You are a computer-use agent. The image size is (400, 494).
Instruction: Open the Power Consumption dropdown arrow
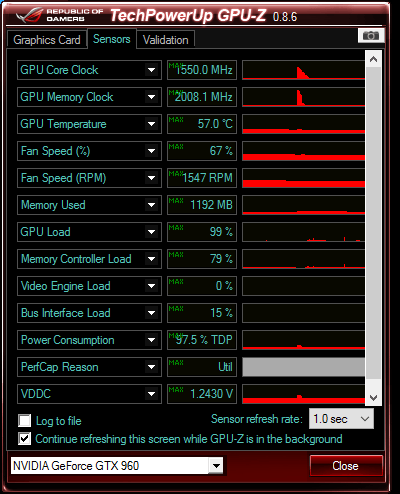[x=152, y=340]
